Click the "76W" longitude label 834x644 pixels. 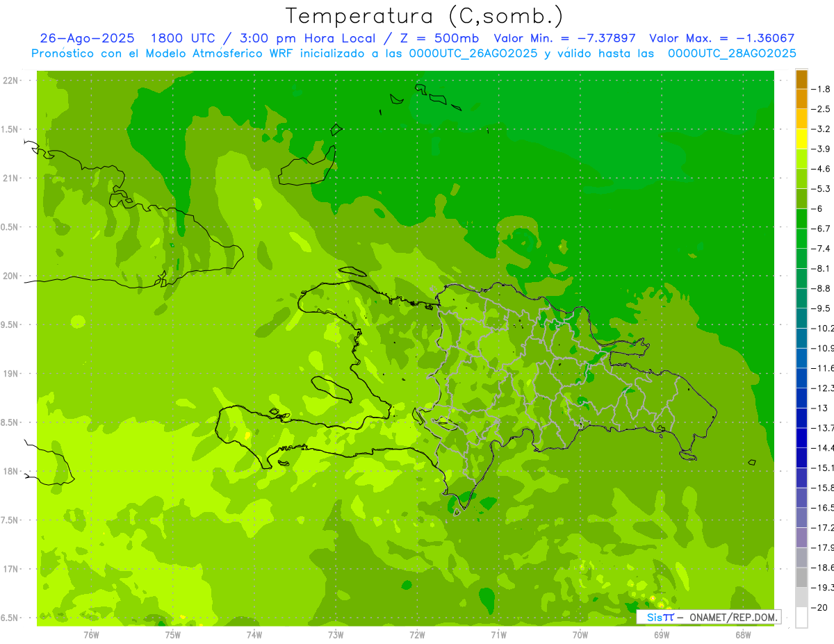[x=91, y=634]
